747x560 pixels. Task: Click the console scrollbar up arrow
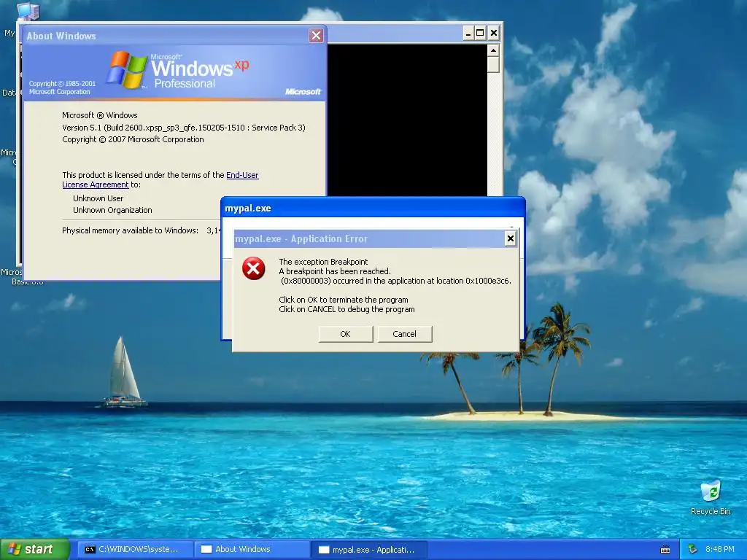[494, 50]
